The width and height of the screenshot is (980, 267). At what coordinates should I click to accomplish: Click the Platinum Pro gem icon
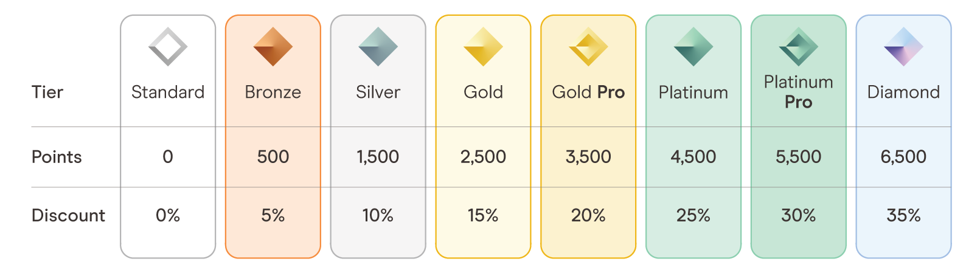click(798, 47)
